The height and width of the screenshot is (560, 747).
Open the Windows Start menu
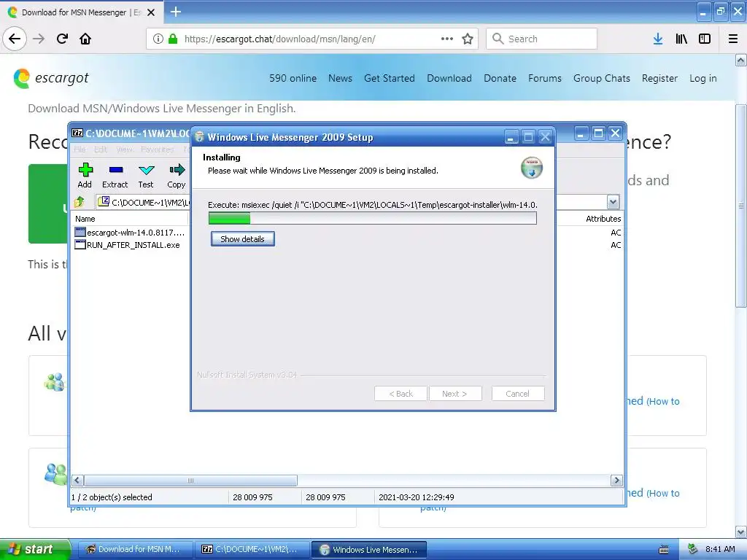35,549
